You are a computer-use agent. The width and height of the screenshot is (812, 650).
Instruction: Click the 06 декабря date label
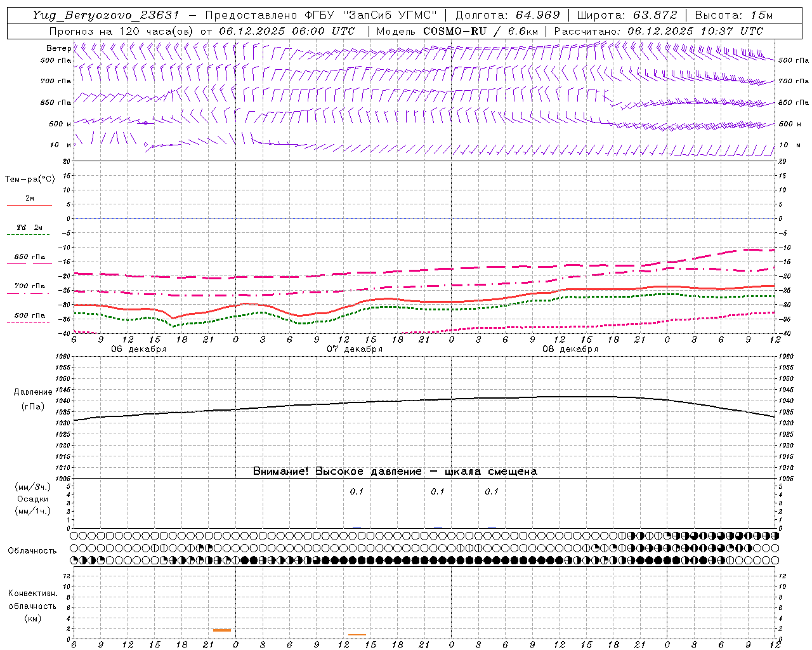[139, 349]
